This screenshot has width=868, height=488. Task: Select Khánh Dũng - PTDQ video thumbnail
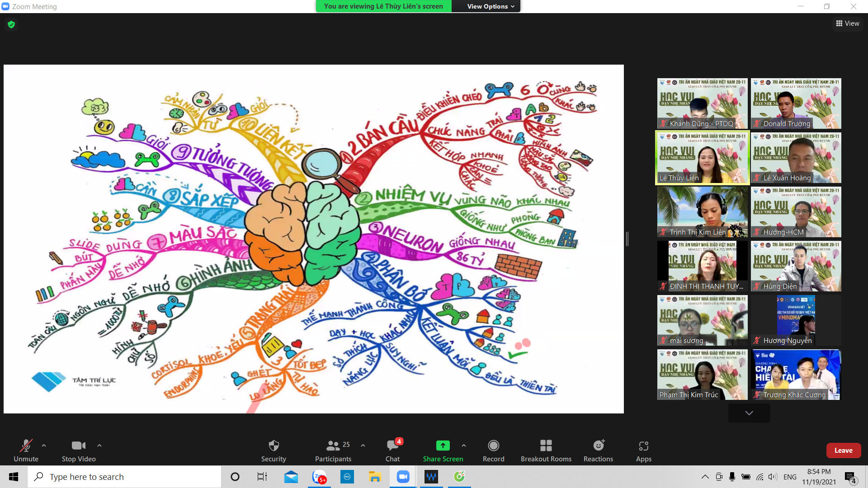pyautogui.click(x=702, y=103)
